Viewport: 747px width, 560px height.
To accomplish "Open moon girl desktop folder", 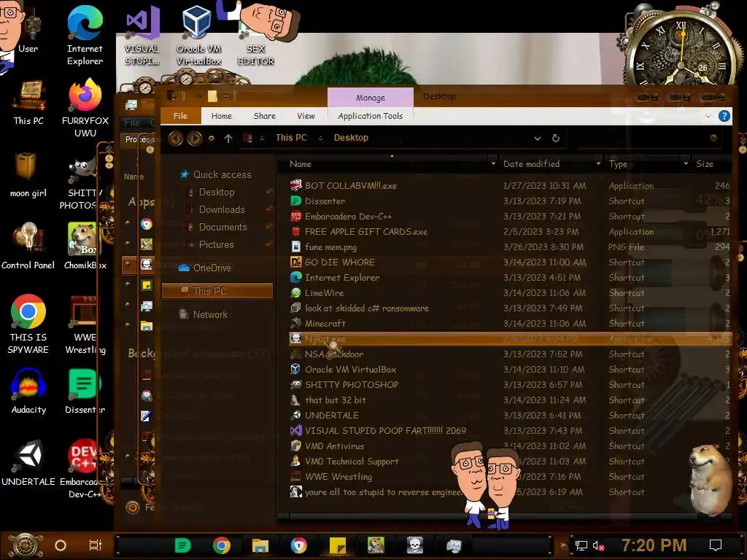I will tap(28, 174).
